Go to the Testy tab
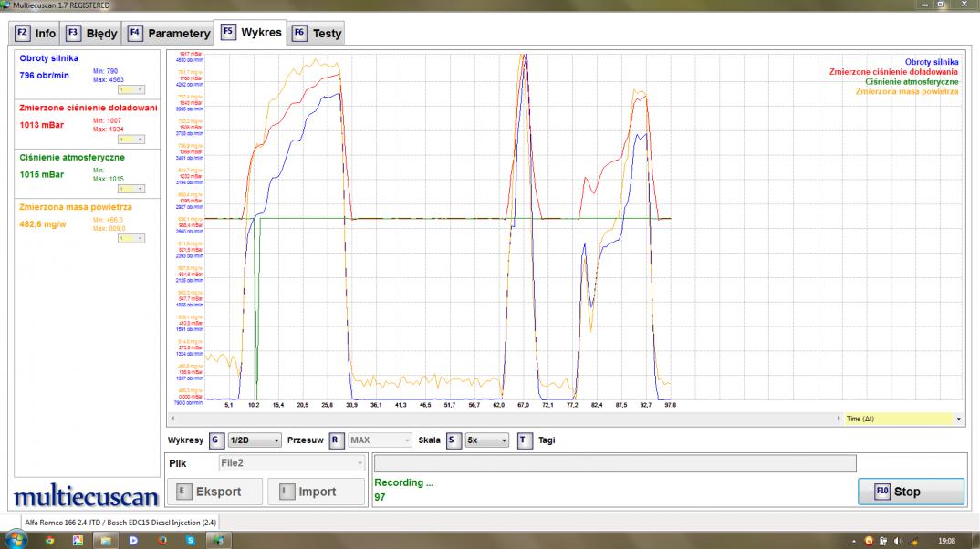 pos(318,34)
